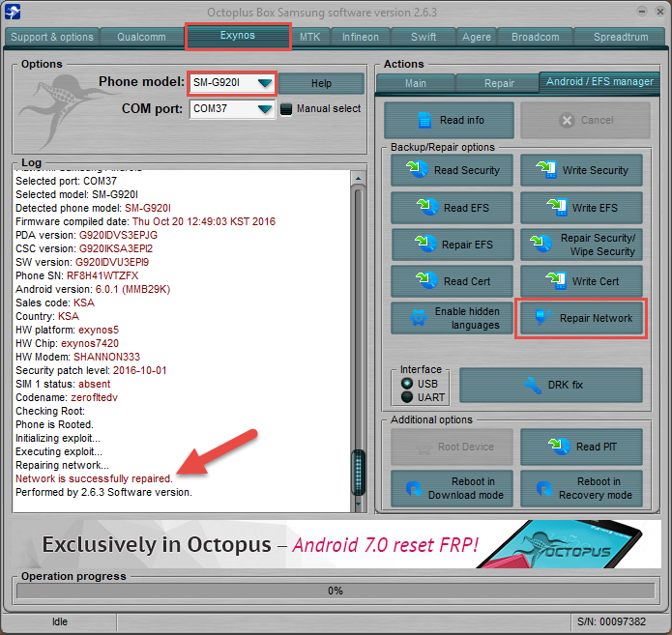Click the Read PIT icon
Viewport: 672px width, 635px height.
[559, 446]
